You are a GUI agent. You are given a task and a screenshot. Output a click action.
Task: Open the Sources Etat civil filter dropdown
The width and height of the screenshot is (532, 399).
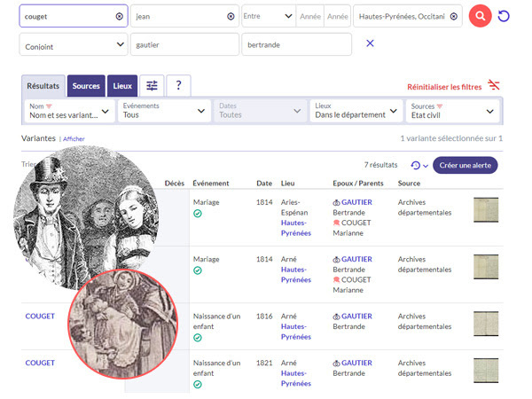point(453,111)
